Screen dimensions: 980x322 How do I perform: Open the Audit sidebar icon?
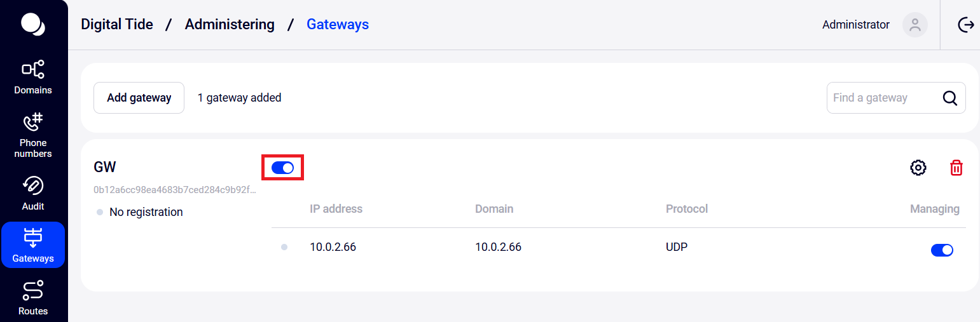tap(33, 193)
